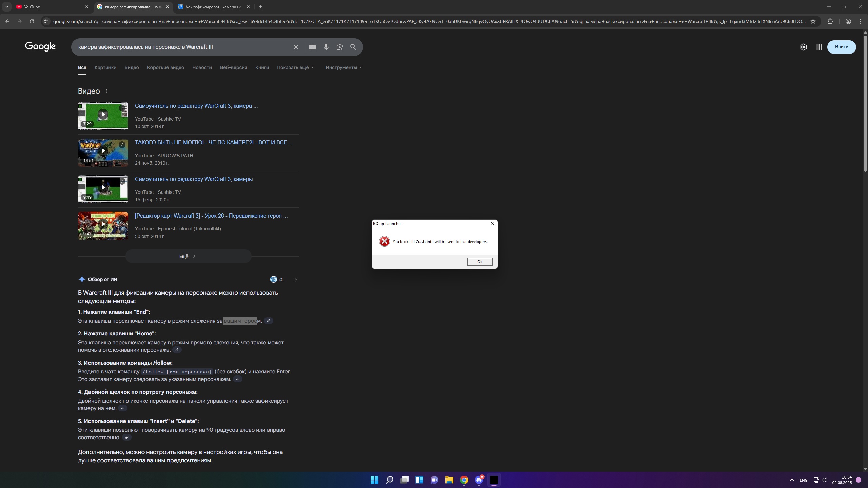This screenshot has height=488, width=868.
Task: Open link ТАКОГО БЫТЬ НЕ МОГЛО
Action: (x=214, y=142)
